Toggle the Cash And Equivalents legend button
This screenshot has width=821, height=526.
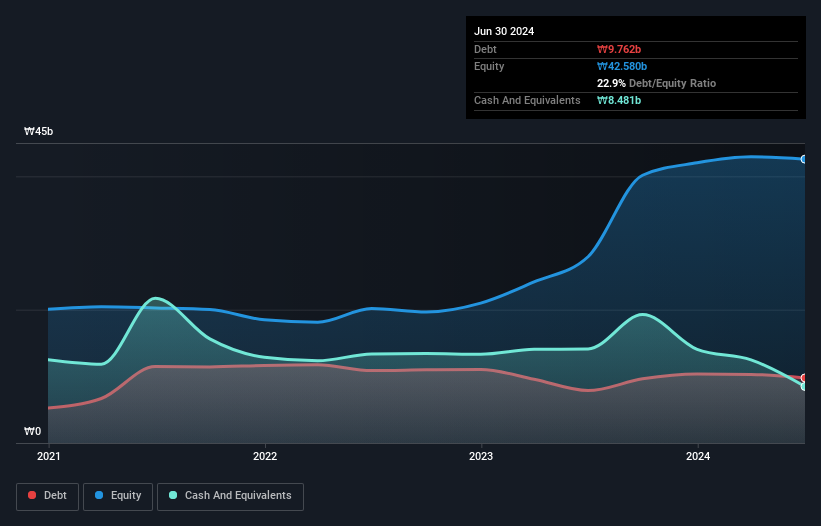230,496
